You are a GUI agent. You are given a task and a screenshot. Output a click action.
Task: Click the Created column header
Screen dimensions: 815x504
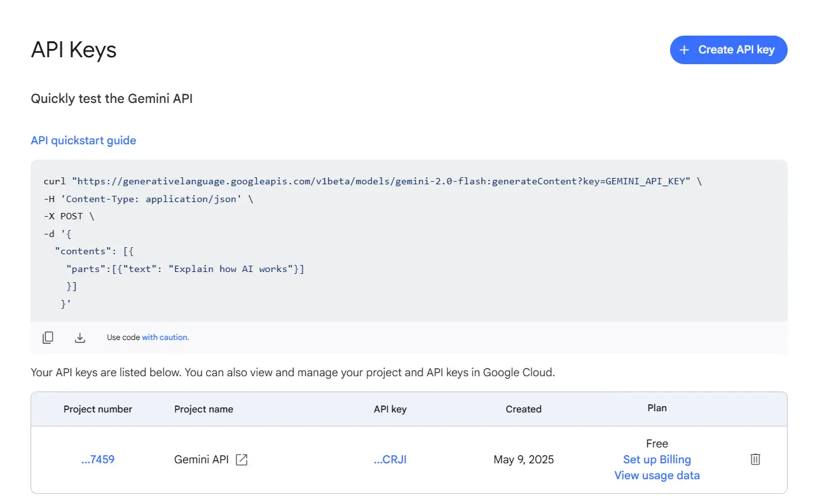[x=524, y=409]
